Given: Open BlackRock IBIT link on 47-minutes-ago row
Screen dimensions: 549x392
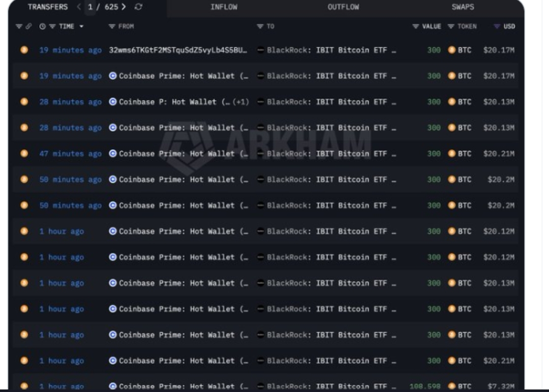Looking at the screenshot, I should pyautogui.click(x=331, y=153).
